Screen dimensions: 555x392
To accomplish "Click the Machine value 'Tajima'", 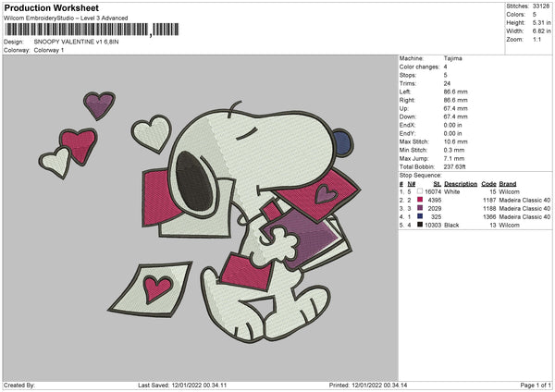I will [452, 58].
